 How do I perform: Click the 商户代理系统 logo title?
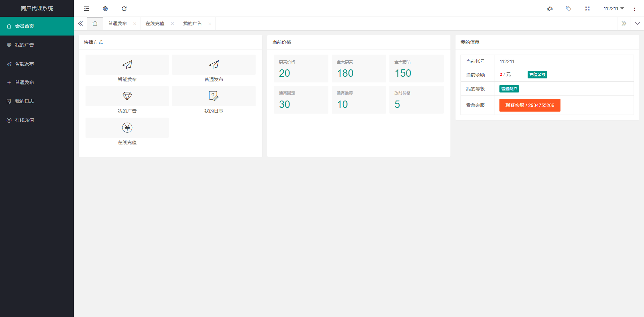coord(37,8)
